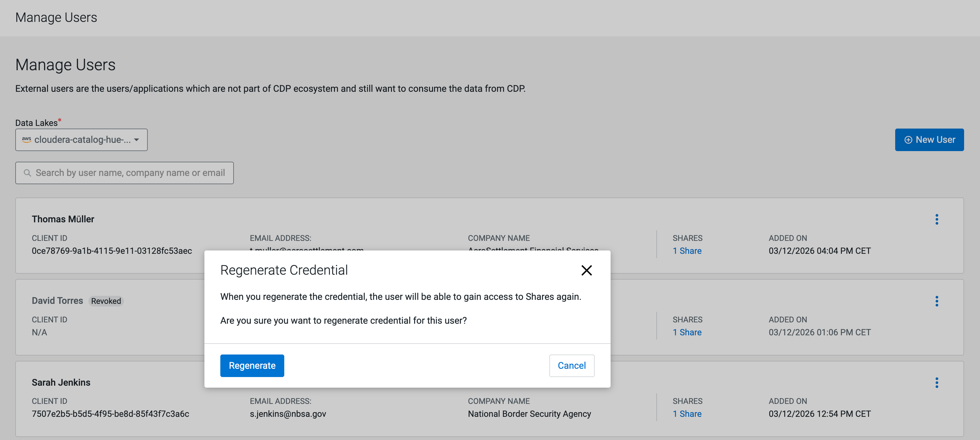Open Sarah Jenkins's three-dot actions menu
The width and height of the screenshot is (980, 440).
(x=937, y=382)
